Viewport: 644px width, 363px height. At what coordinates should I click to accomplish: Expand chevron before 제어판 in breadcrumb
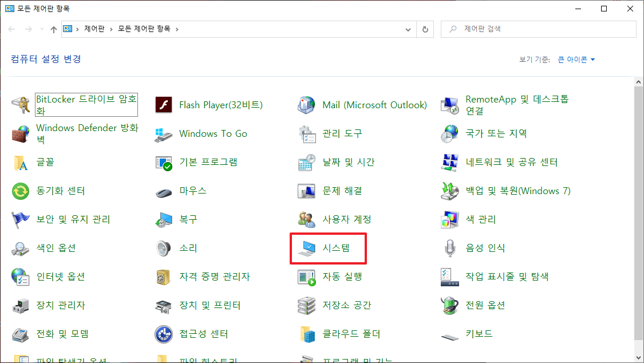(x=77, y=29)
